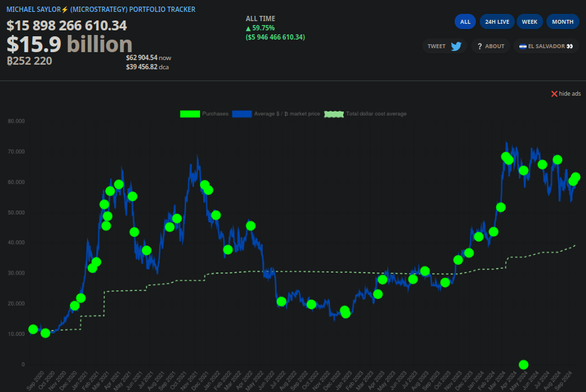Click blue Average market price legend swatch
The height and width of the screenshot is (392, 586).
[x=242, y=114]
